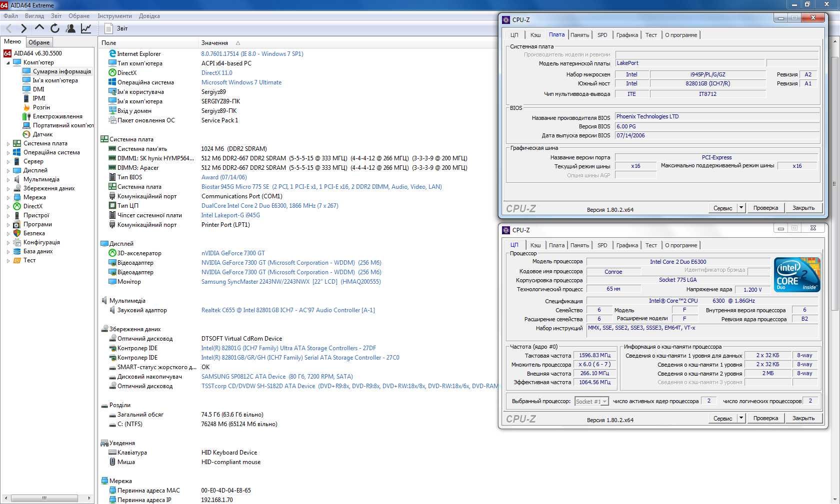The width and height of the screenshot is (840, 504).
Task: Open the nVIDIA GeForce 7300 GT link
Action: 233,253
